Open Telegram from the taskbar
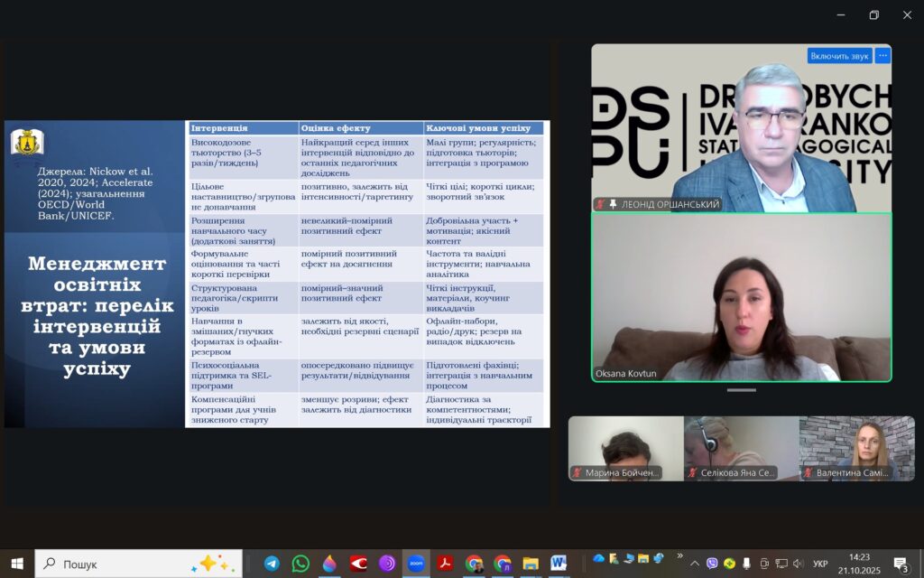 [x=272, y=564]
